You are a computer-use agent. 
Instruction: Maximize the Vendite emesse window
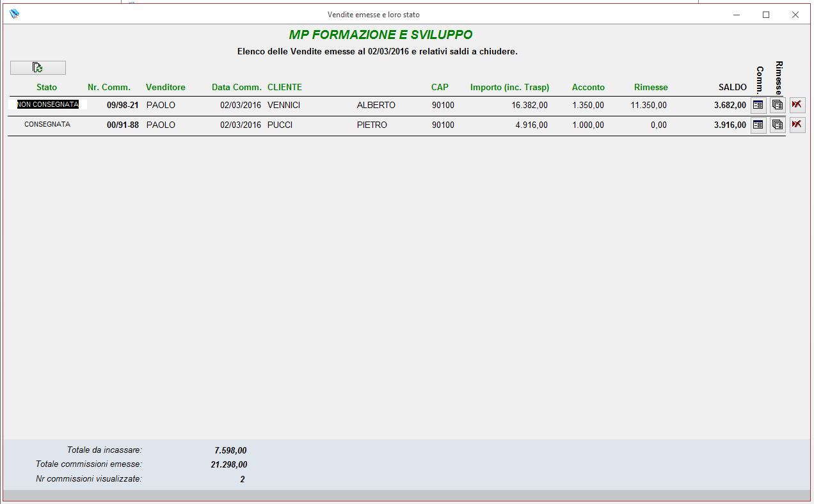pos(766,14)
